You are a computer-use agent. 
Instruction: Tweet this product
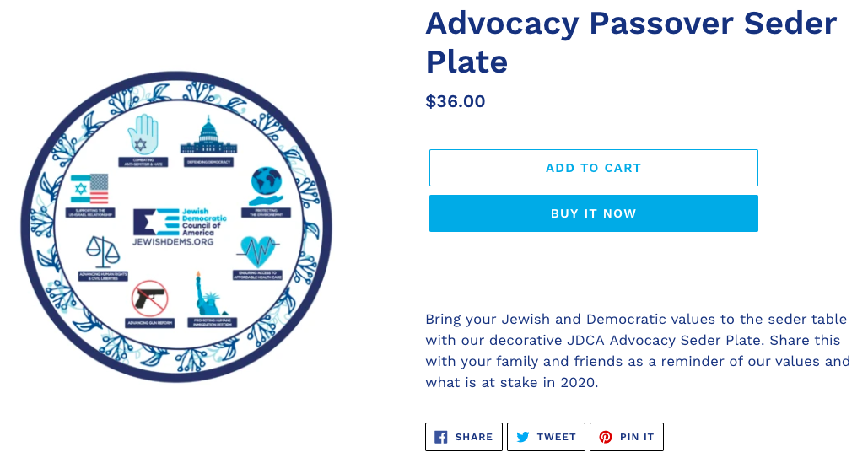point(546,437)
